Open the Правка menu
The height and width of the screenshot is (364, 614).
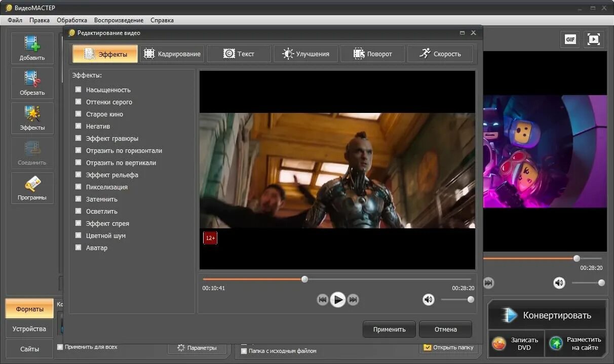40,20
